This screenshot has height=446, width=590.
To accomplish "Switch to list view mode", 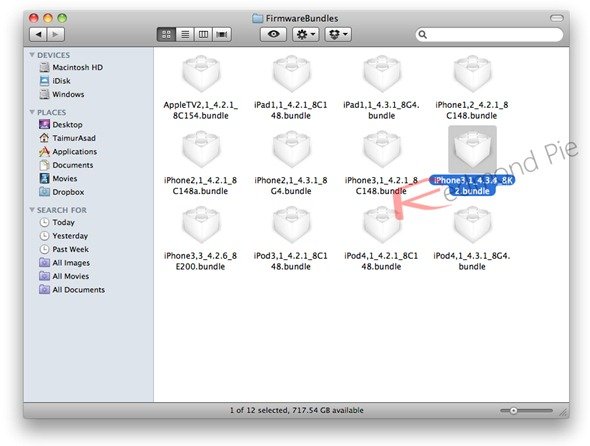I will [185, 35].
